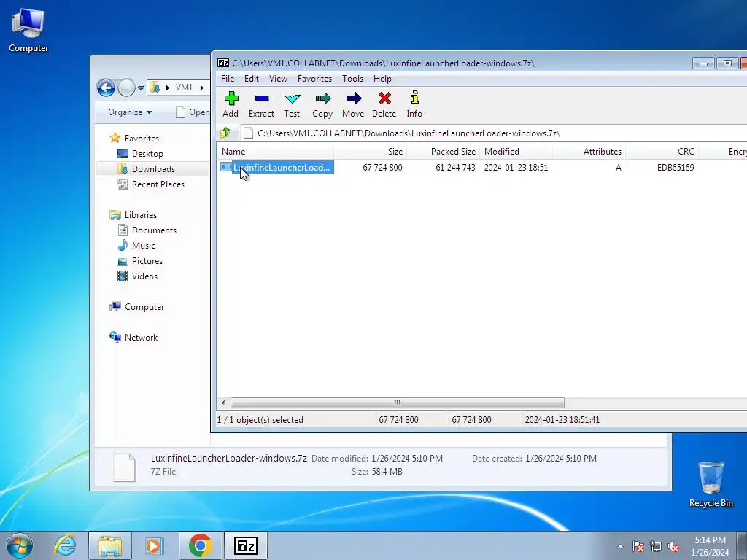747x560 pixels.
Task: Sort by the Size column header
Action: (370, 152)
